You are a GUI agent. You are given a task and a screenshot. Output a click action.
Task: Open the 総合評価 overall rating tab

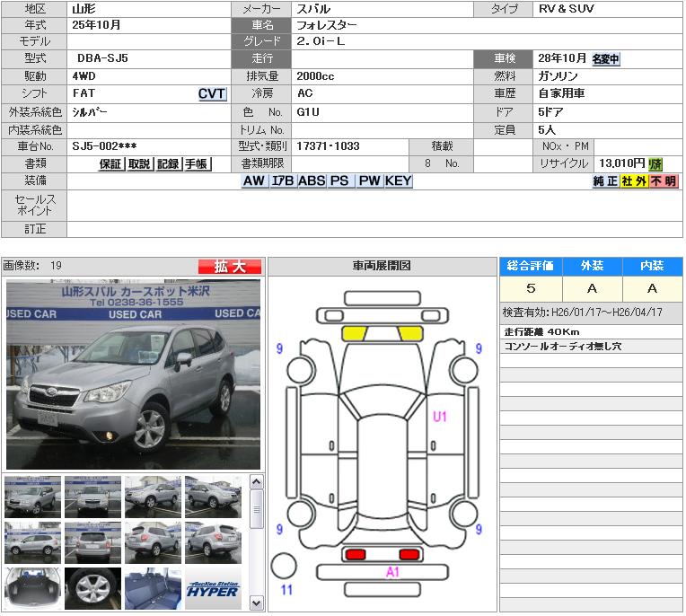click(531, 267)
